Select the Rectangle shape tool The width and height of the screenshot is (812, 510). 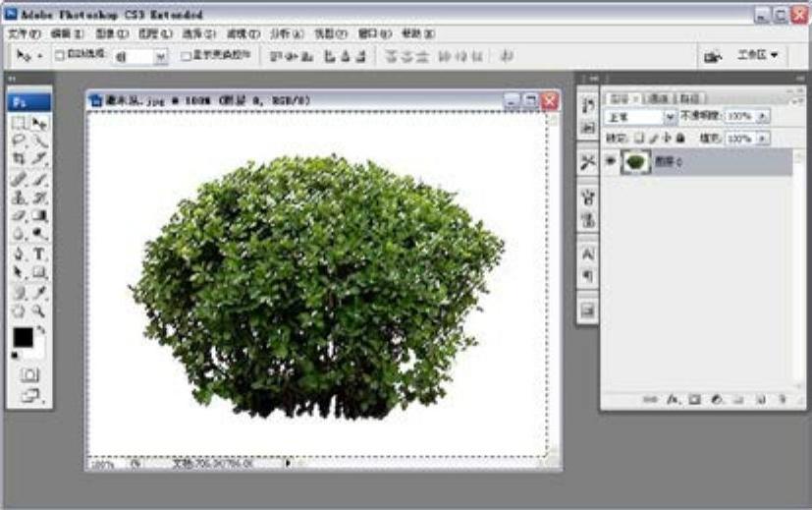click(39, 271)
